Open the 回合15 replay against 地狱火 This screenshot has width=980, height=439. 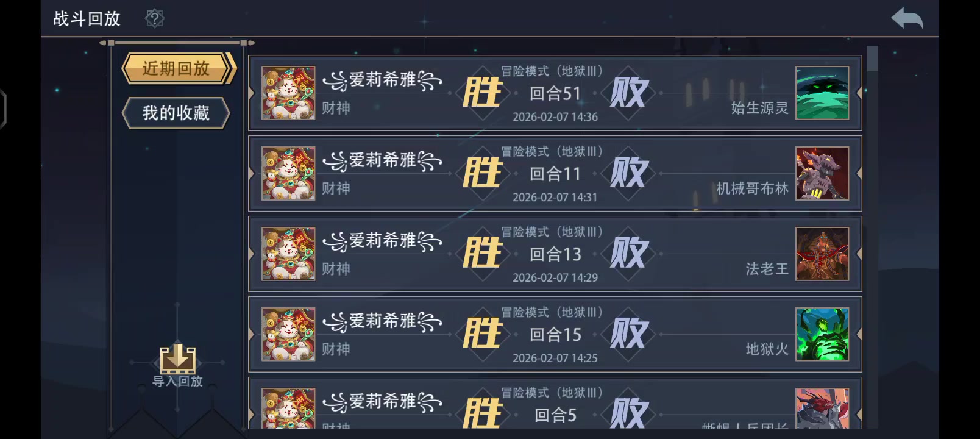[x=555, y=335]
